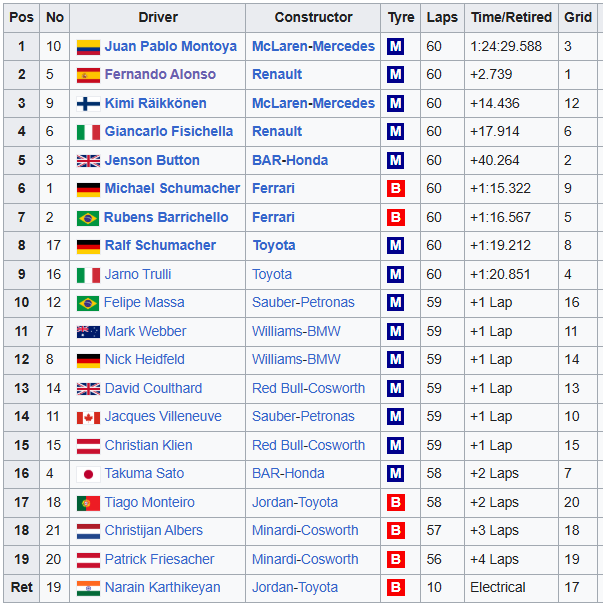Click the German flag beside Nick Heidfeld

(88, 360)
